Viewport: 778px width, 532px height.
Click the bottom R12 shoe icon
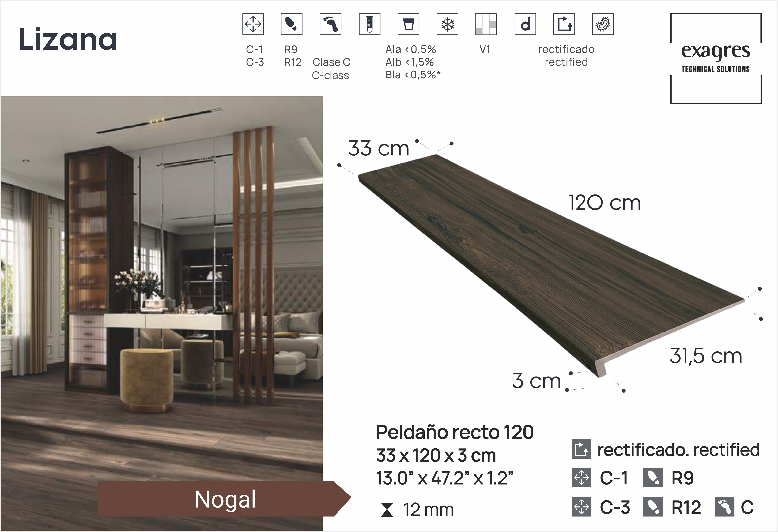[652, 507]
